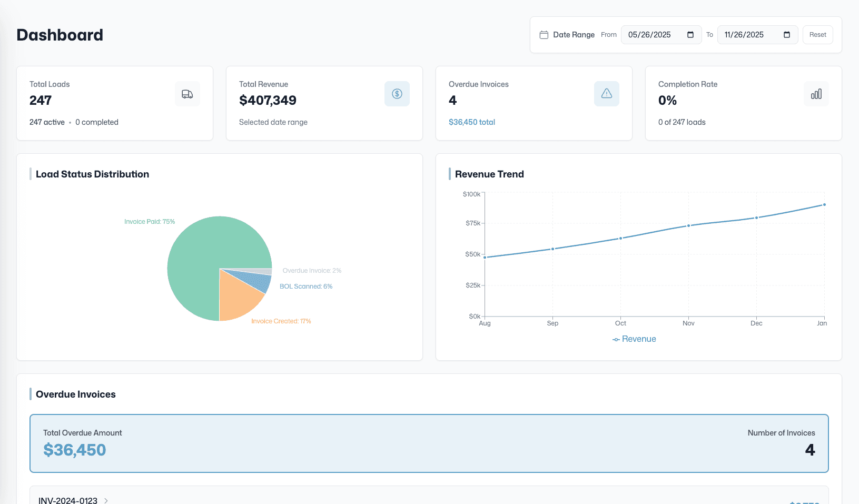The image size is (859, 504).
Task: Click the truck icon on Total Loads card
Action: tap(187, 94)
